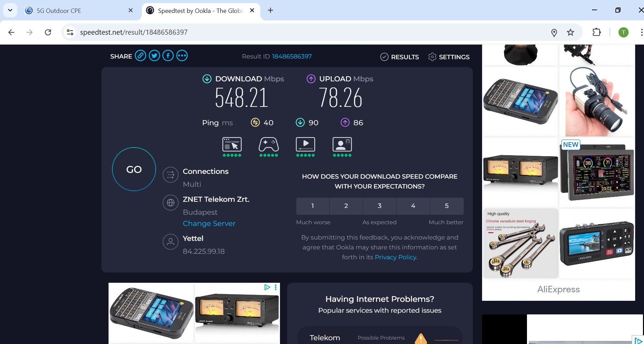Rate download speed 2
Screen dimensions: 644x344
pyautogui.click(x=346, y=206)
